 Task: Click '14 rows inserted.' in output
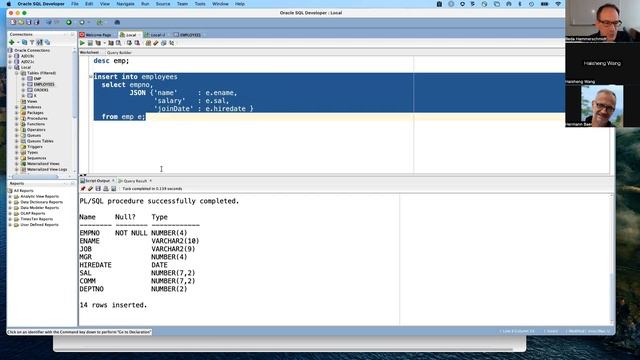113,305
